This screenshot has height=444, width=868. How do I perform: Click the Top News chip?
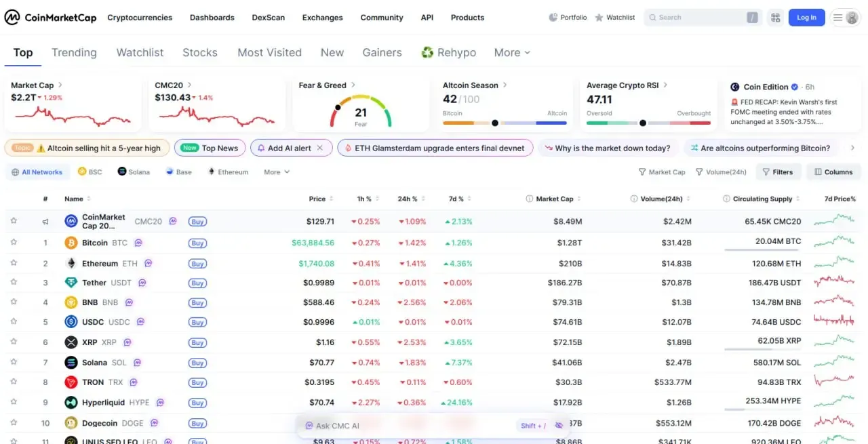click(210, 148)
